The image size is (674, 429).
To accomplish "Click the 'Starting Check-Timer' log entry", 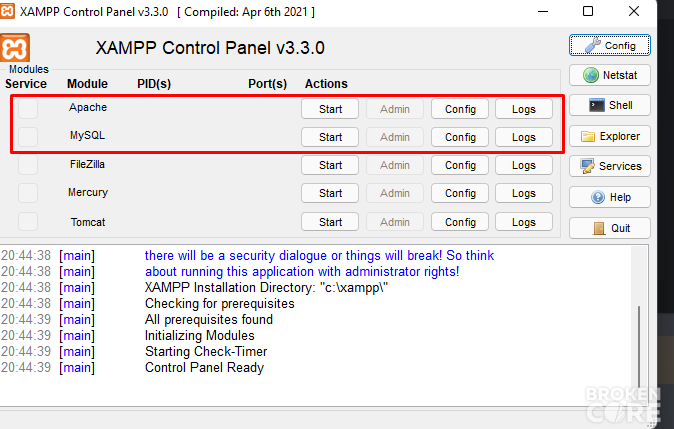I will 206,352.
